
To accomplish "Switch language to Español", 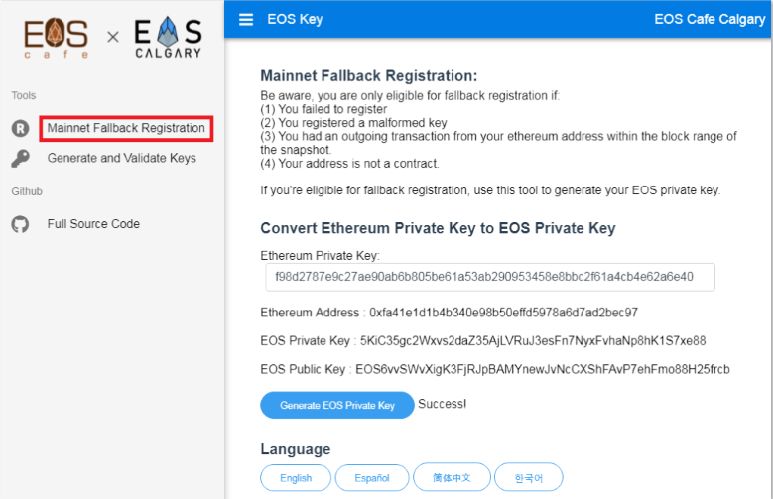I will click(x=372, y=478).
